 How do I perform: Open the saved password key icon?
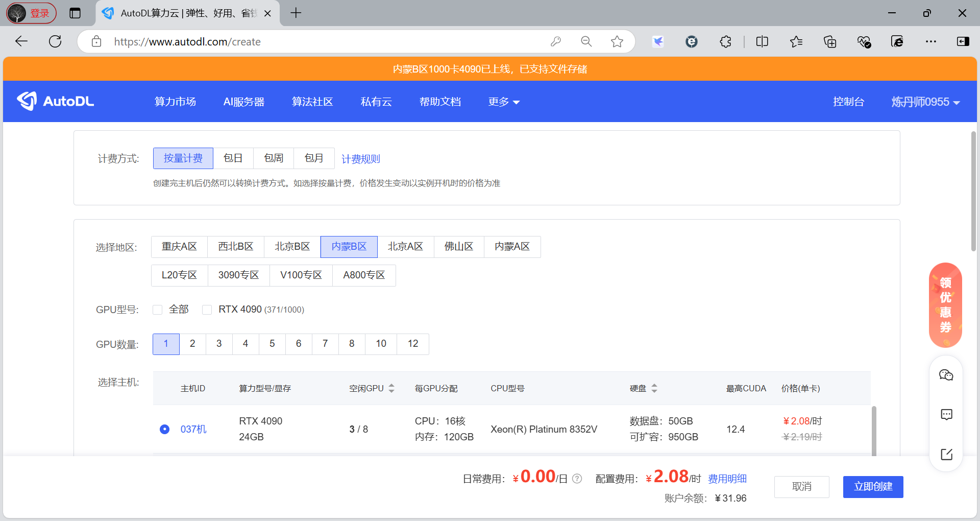[556, 41]
